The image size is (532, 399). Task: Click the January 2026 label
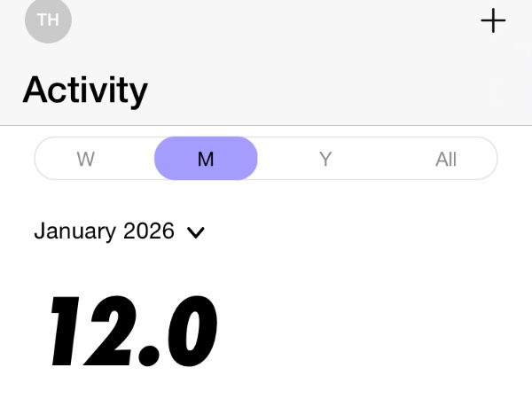tap(104, 231)
